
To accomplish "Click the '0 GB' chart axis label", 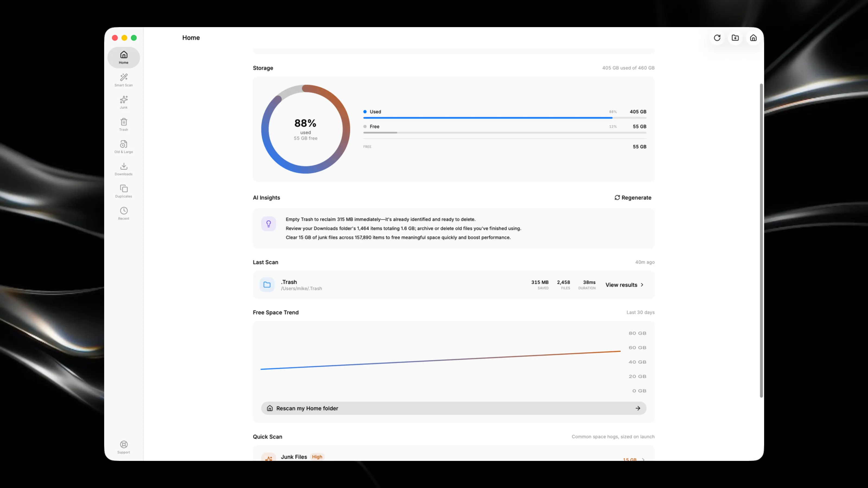I will click(639, 391).
